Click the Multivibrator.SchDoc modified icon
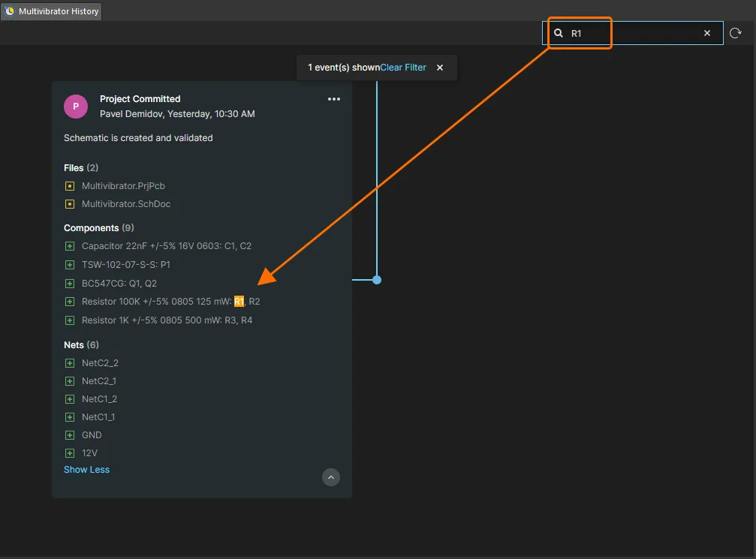 click(69, 204)
